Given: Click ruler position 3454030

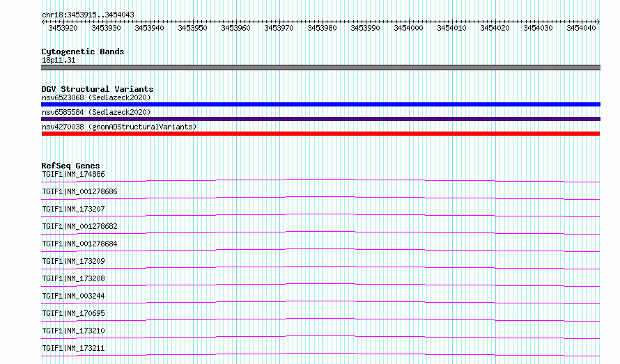Looking at the screenshot, I should [538, 28].
